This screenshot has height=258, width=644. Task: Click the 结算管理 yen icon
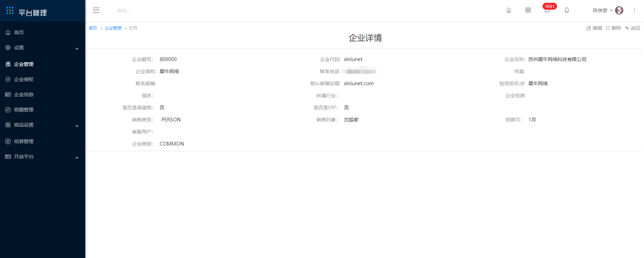[8, 141]
